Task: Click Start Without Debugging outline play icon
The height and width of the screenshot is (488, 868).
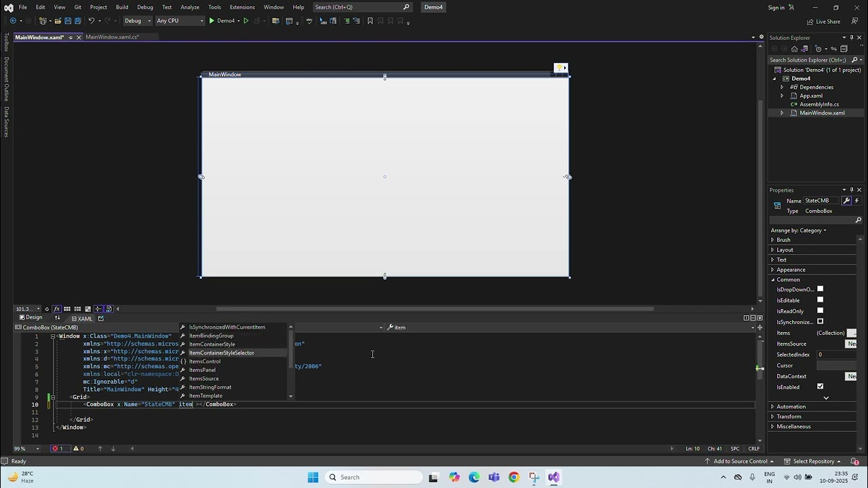Action: pyautogui.click(x=245, y=21)
